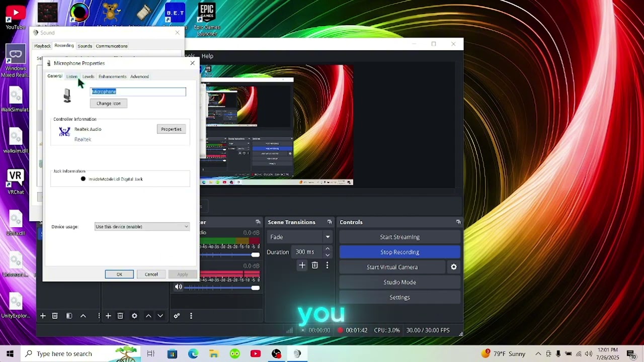Increase transition duration with up arrow
644x362 pixels.
click(328, 249)
